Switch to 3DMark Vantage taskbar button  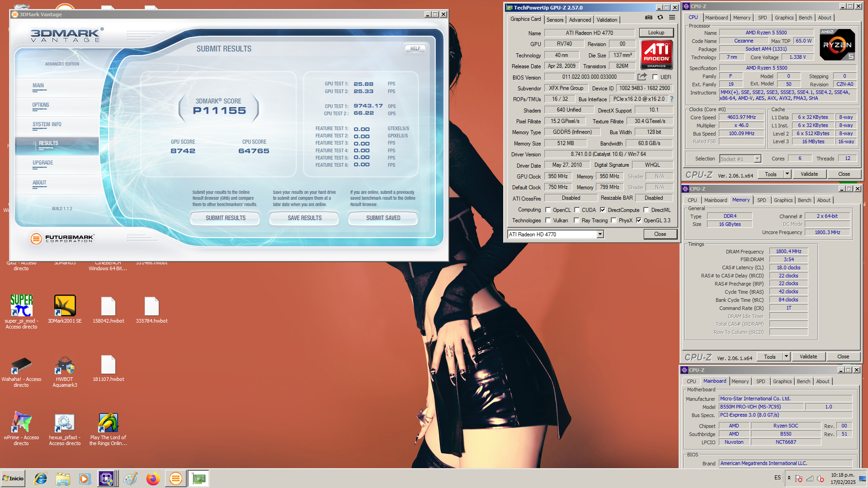pyautogui.click(x=176, y=479)
